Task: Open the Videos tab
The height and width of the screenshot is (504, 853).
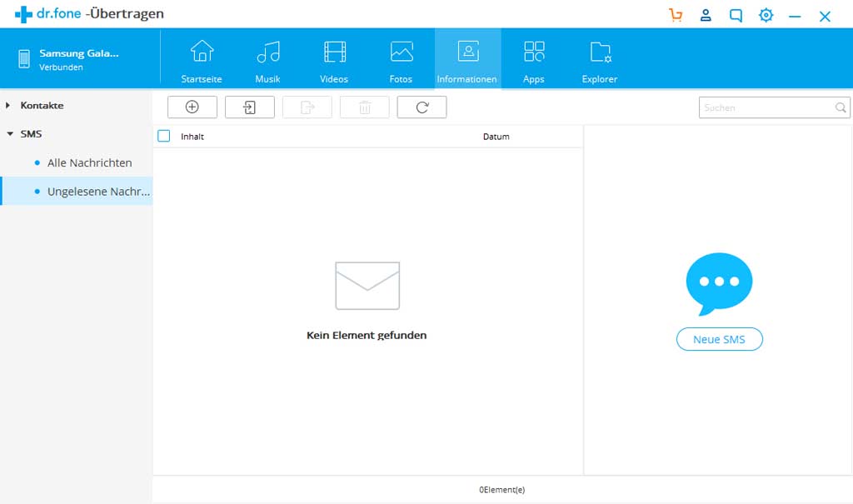Action: click(334, 60)
